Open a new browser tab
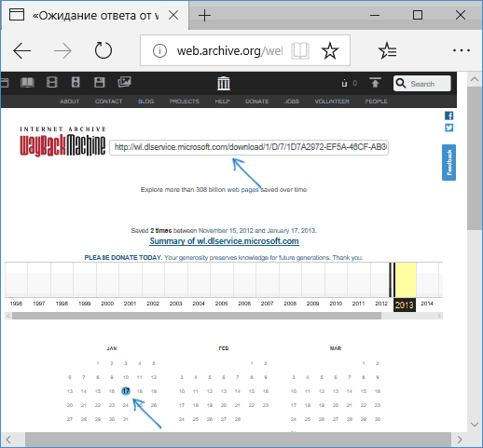The height and width of the screenshot is (448, 483). click(x=204, y=15)
